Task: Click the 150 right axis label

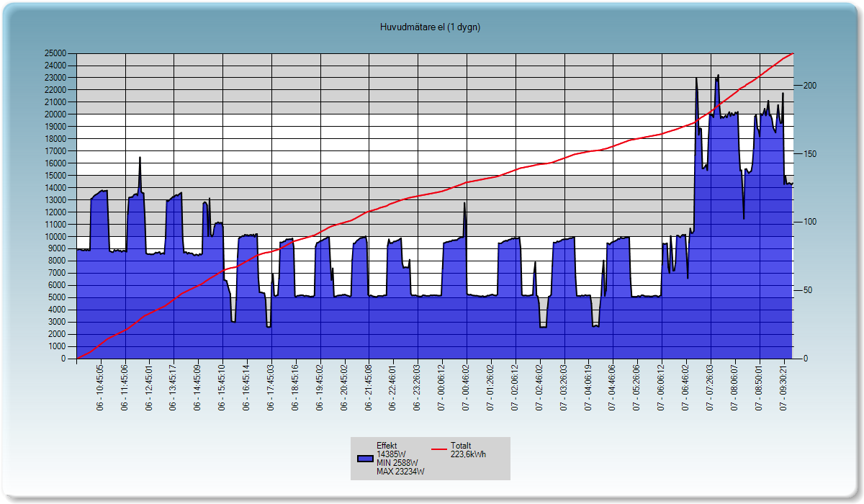Action: click(809, 154)
